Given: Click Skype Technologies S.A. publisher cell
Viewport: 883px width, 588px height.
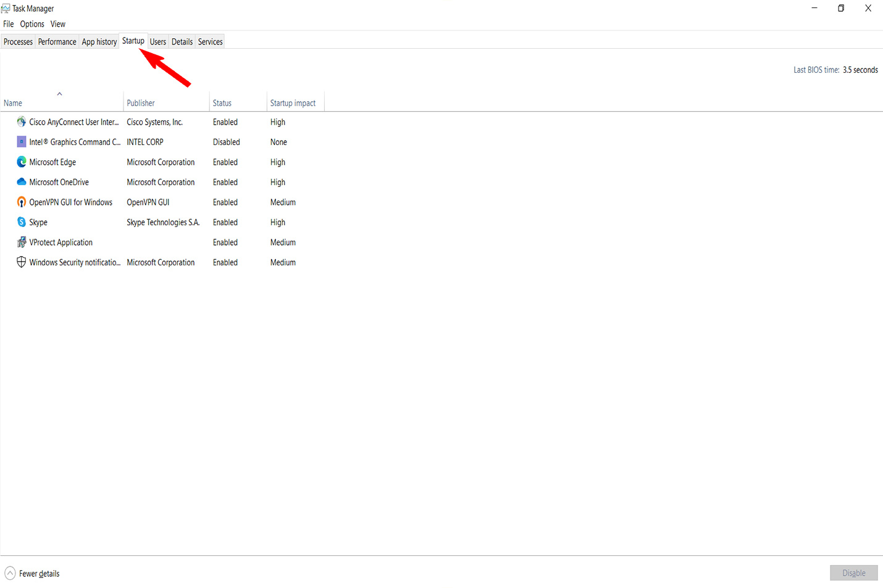Looking at the screenshot, I should point(163,222).
